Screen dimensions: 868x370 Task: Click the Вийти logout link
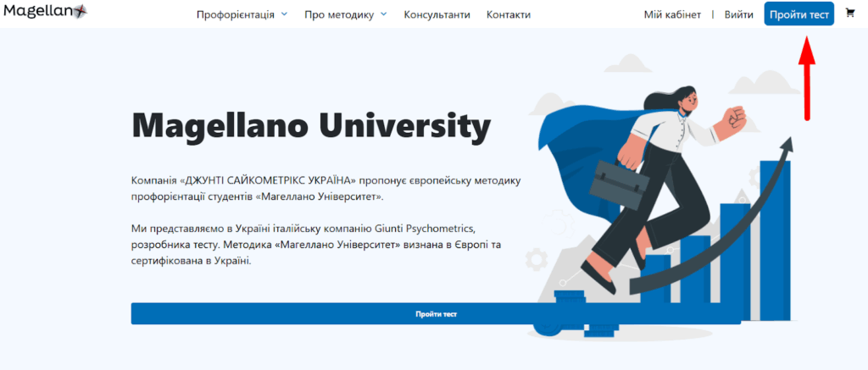click(x=738, y=15)
